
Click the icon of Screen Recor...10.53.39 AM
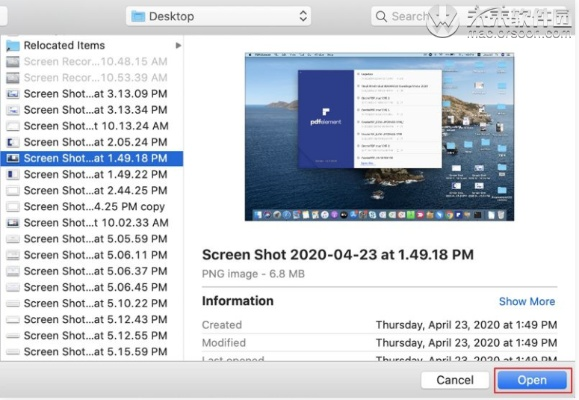(13, 78)
